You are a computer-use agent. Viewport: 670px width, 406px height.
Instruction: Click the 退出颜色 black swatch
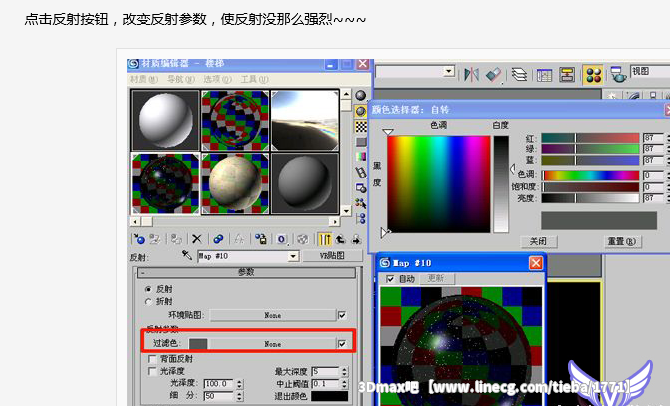click(x=329, y=396)
